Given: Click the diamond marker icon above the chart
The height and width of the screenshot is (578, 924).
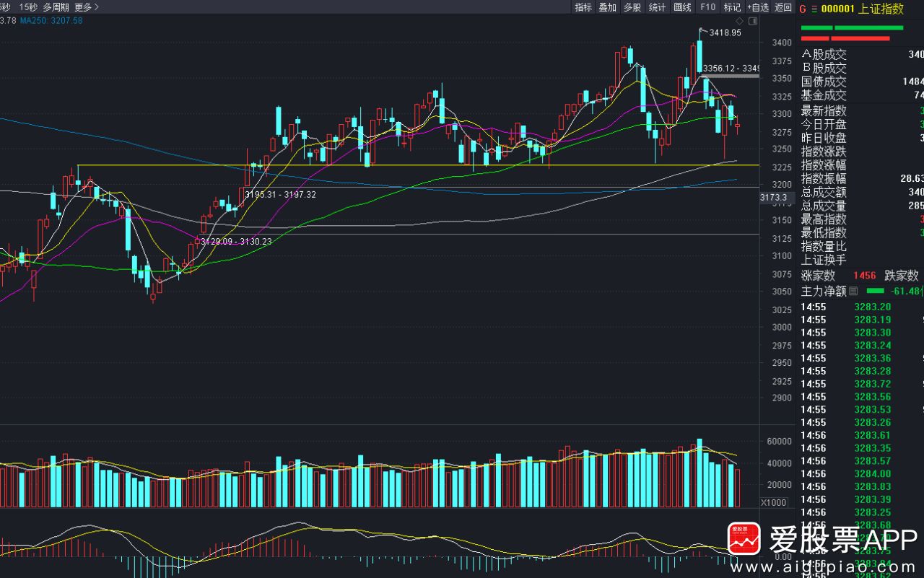Looking at the screenshot, I should point(740,21).
